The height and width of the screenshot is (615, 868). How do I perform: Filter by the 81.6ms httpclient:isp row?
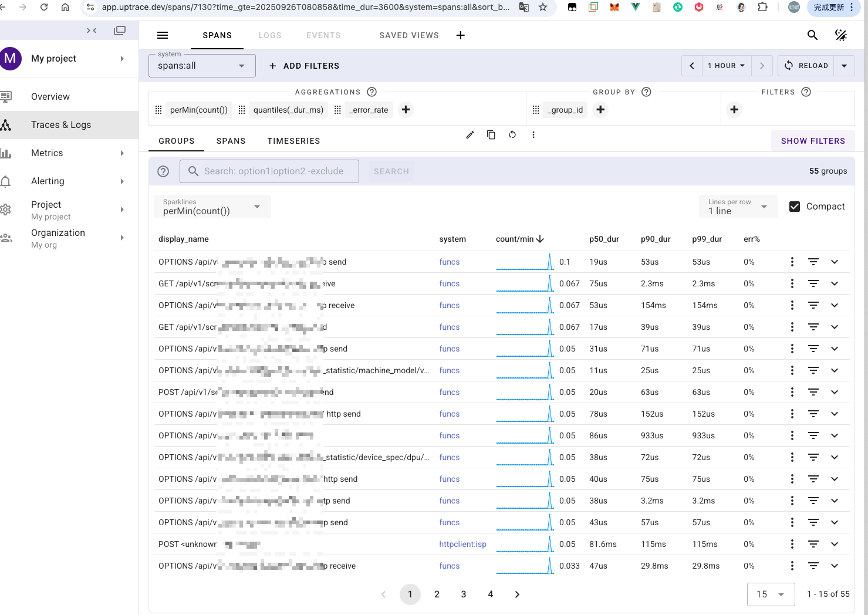tap(813, 544)
